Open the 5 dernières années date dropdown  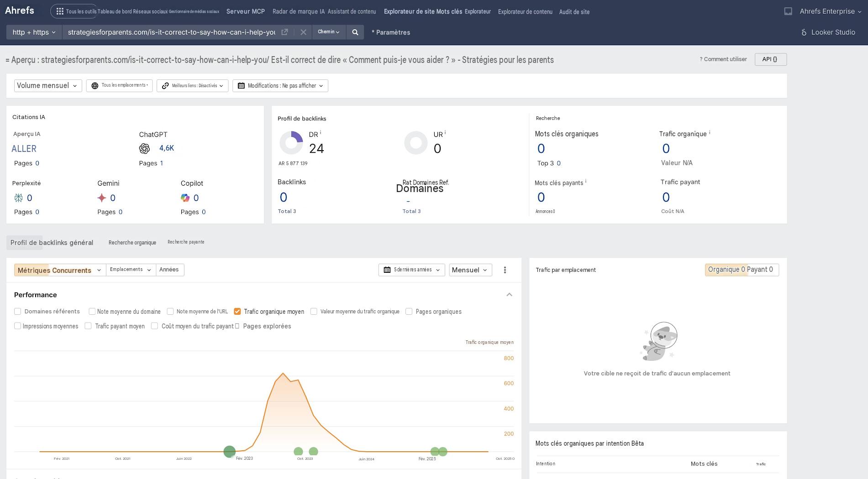411,270
